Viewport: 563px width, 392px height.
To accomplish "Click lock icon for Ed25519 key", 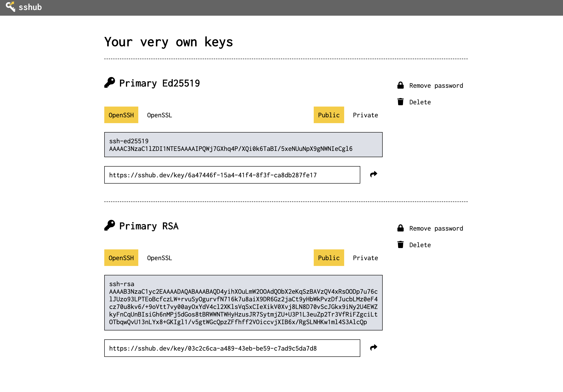I will click(400, 85).
